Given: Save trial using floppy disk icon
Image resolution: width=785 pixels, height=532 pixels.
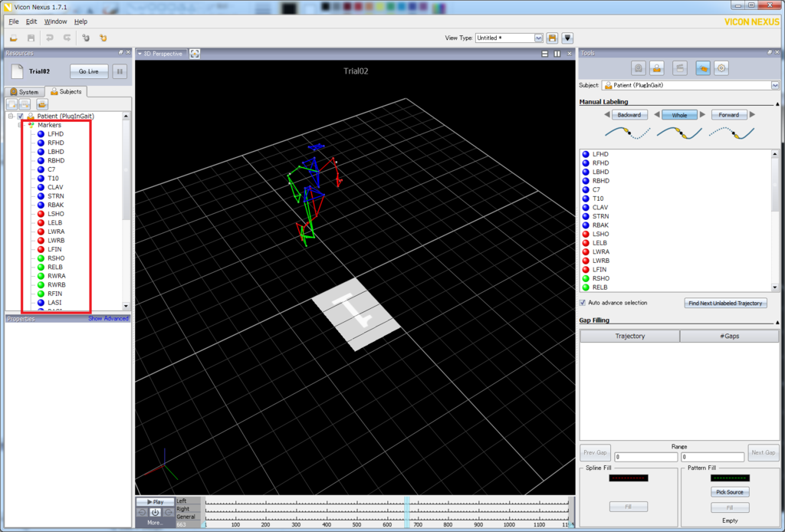Looking at the screenshot, I should (x=31, y=38).
